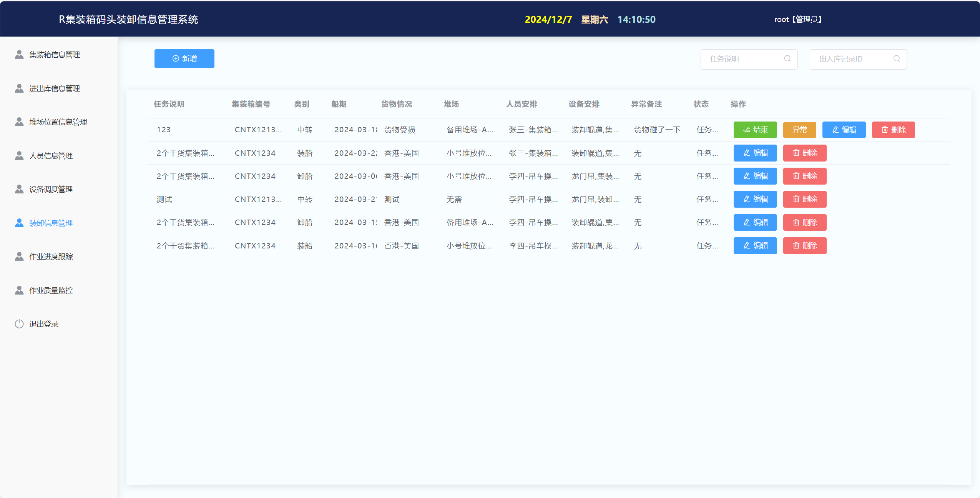This screenshot has width=980, height=498.
Task: Select 装卸信息管理 sidebar entry
Action: [x=51, y=223]
